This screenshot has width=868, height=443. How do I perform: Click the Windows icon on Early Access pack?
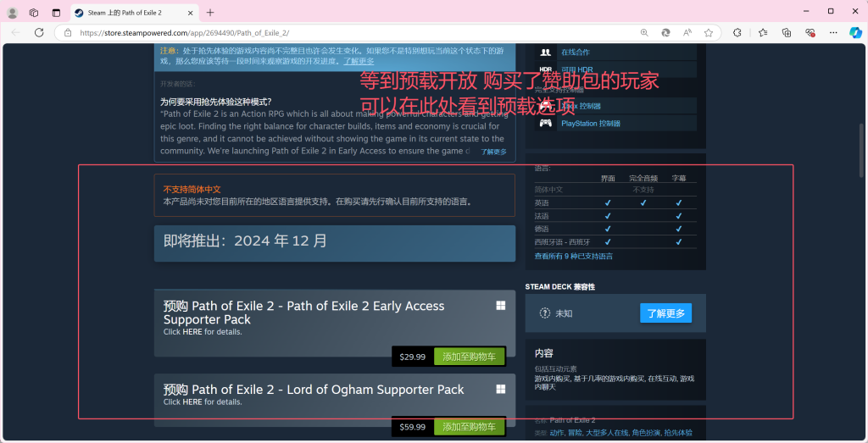pos(500,305)
